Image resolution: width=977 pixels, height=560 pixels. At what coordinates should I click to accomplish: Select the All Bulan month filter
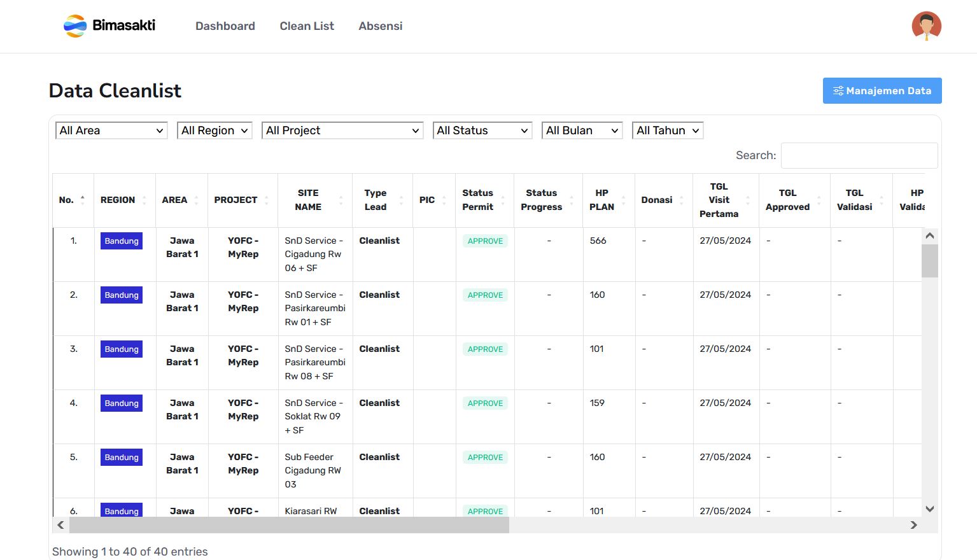pos(582,130)
